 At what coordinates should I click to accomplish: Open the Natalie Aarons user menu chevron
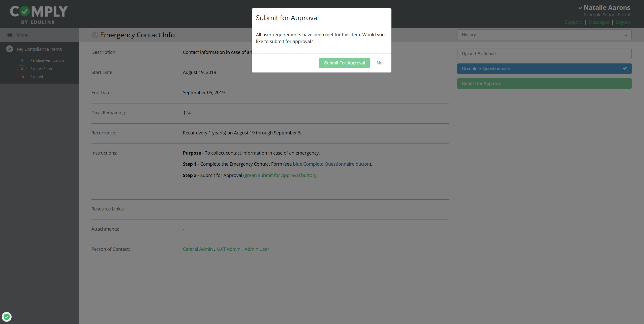[x=580, y=8]
